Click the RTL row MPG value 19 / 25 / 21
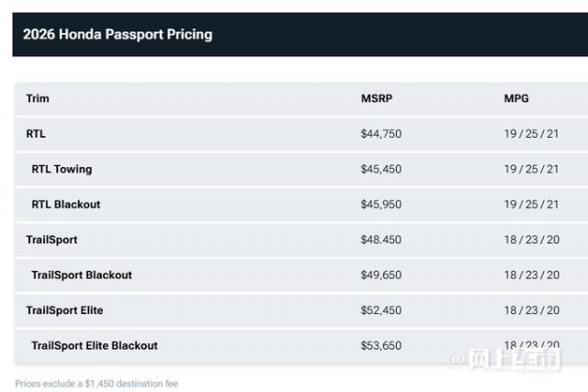This screenshot has height=392, width=588. pos(531,134)
